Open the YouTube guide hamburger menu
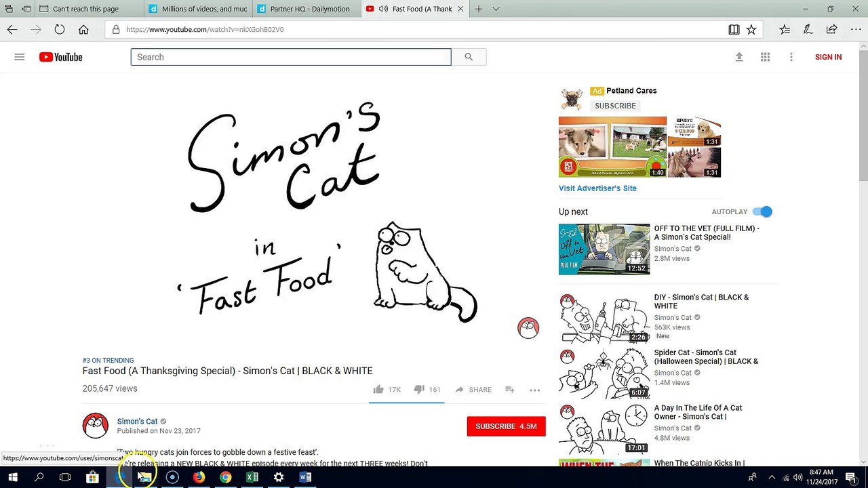This screenshot has width=868, height=488. tap(19, 57)
